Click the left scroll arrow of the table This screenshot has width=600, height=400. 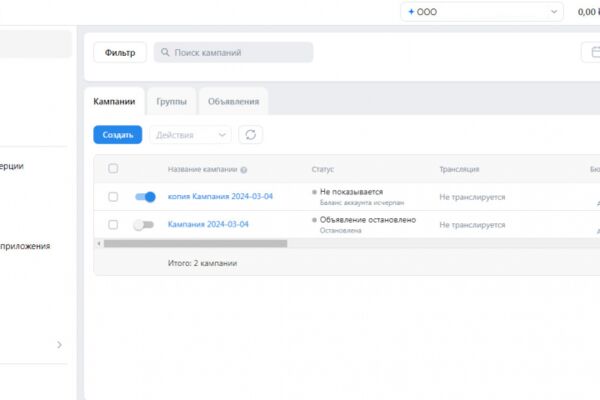(x=99, y=243)
